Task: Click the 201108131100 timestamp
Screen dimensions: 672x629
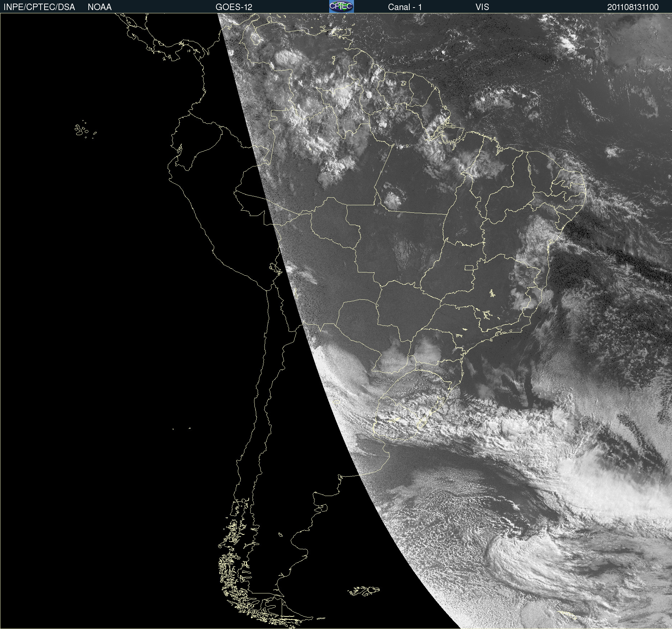Action: click(x=633, y=7)
